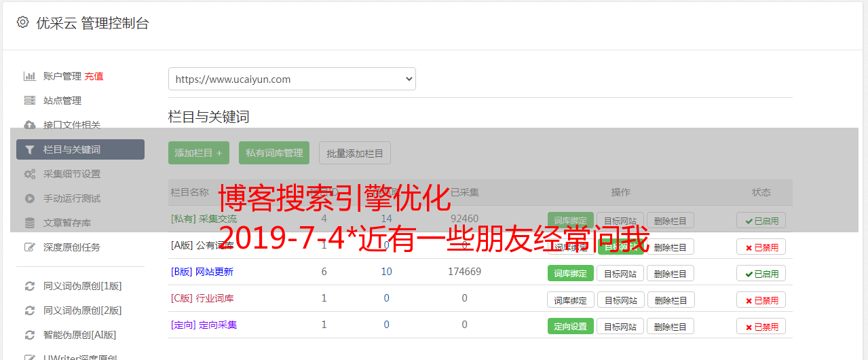Click the 已采集 column header

465,192
